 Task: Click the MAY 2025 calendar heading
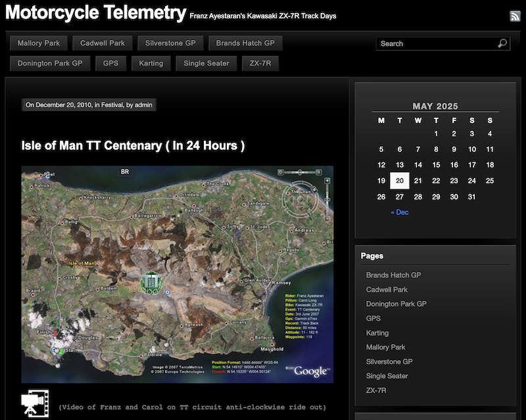435,106
